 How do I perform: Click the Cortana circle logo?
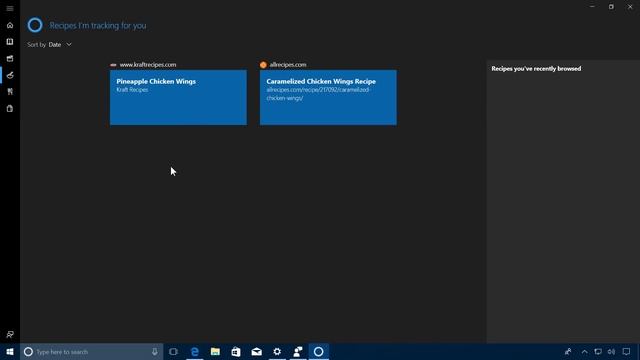(35, 25)
